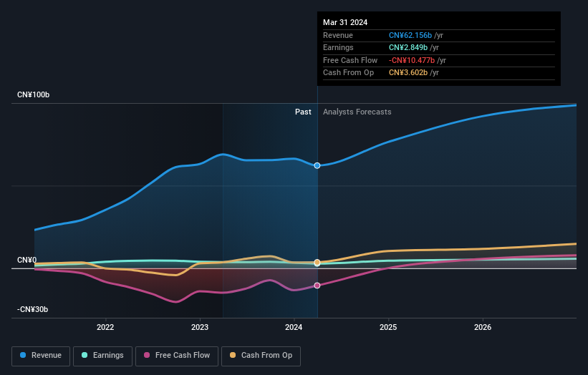This screenshot has width=588, height=375.
Task: Click the 2023 x-axis label
Action: click(200, 327)
